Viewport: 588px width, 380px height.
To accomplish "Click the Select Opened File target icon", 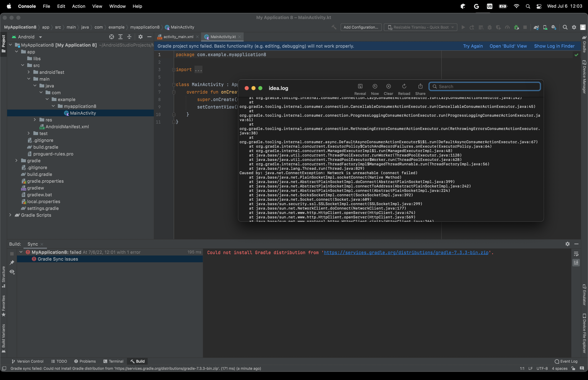I will (112, 37).
